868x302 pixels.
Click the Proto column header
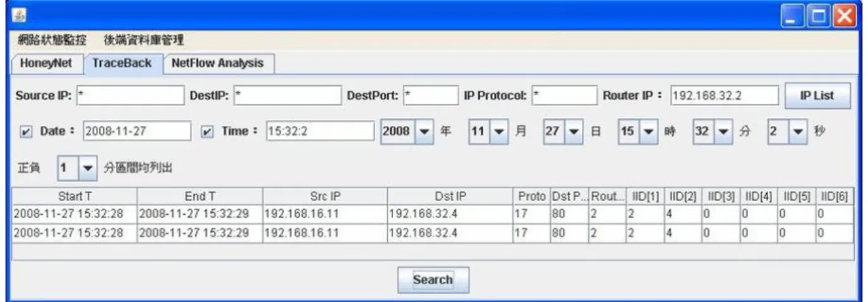[x=531, y=196]
